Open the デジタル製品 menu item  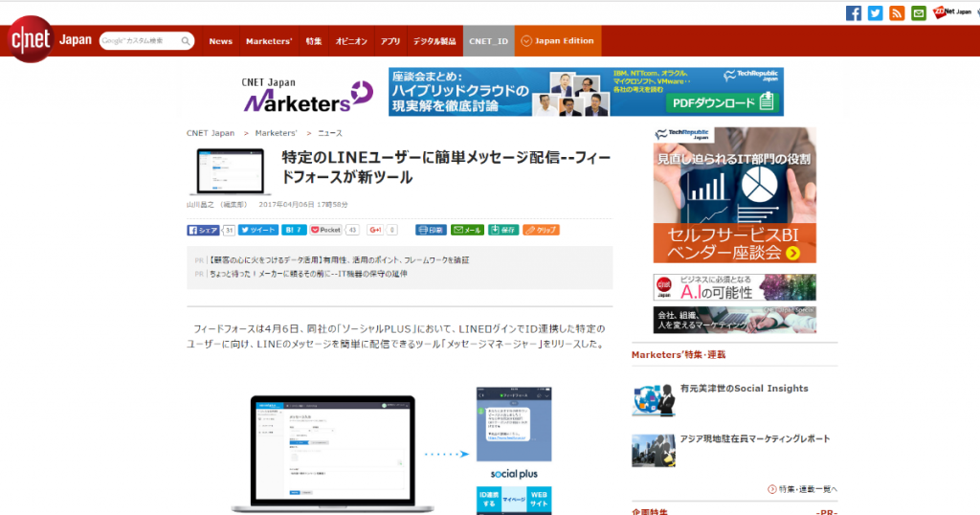click(434, 41)
